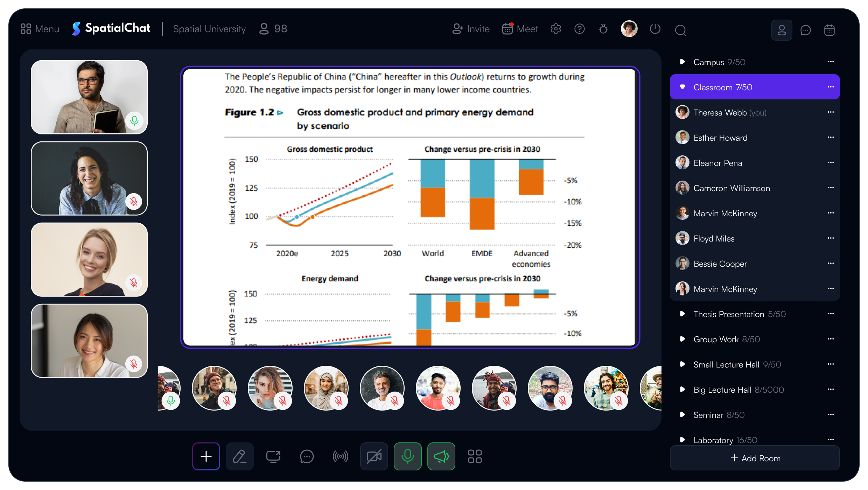The image size is (868, 490).
Task: Open the Meet schedule item
Action: [x=520, y=29]
